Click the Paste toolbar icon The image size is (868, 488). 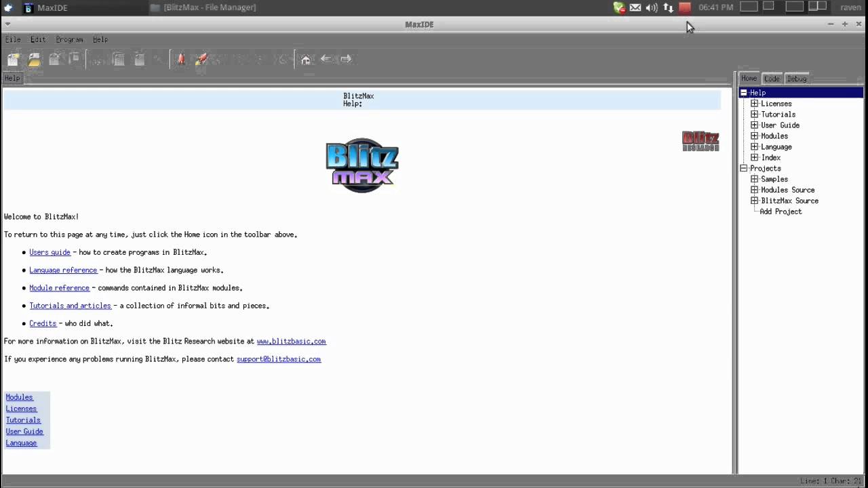click(x=139, y=60)
